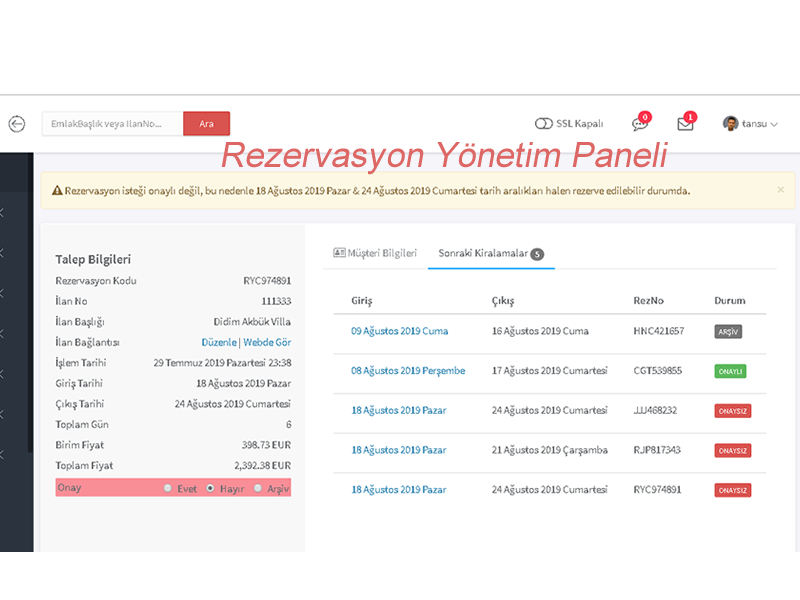Toggle the SSL Kapalı switch
800x600 pixels.
point(544,124)
